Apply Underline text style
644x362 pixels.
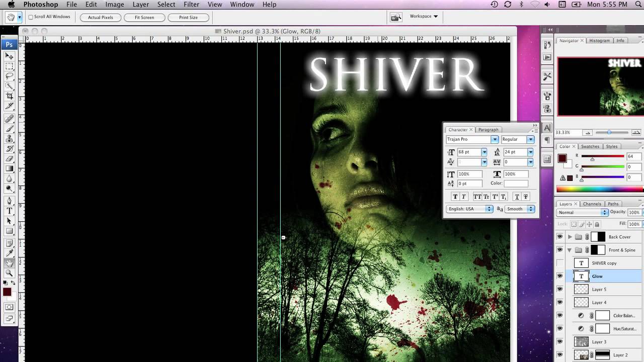click(517, 197)
